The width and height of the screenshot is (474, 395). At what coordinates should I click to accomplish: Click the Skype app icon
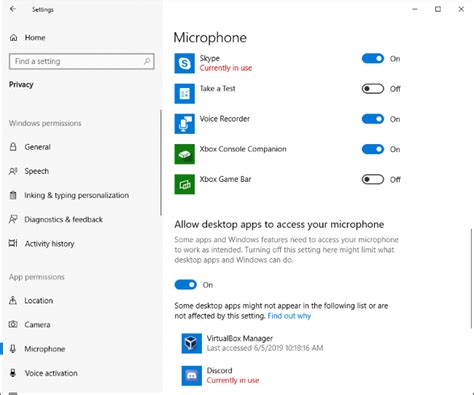point(185,63)
